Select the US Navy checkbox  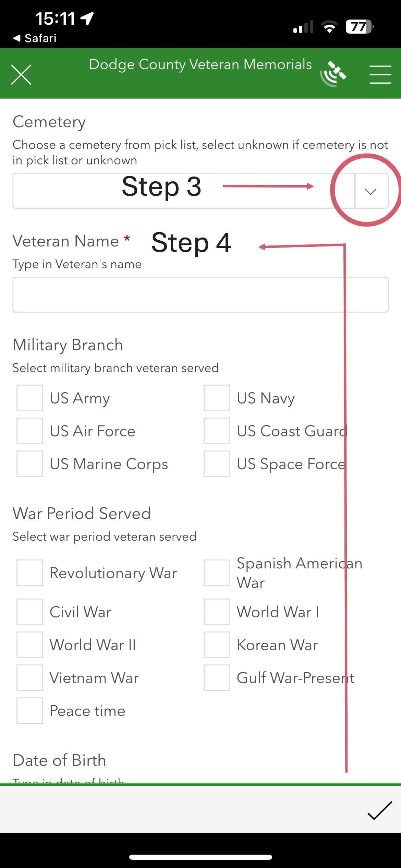(x=217, y=398)
